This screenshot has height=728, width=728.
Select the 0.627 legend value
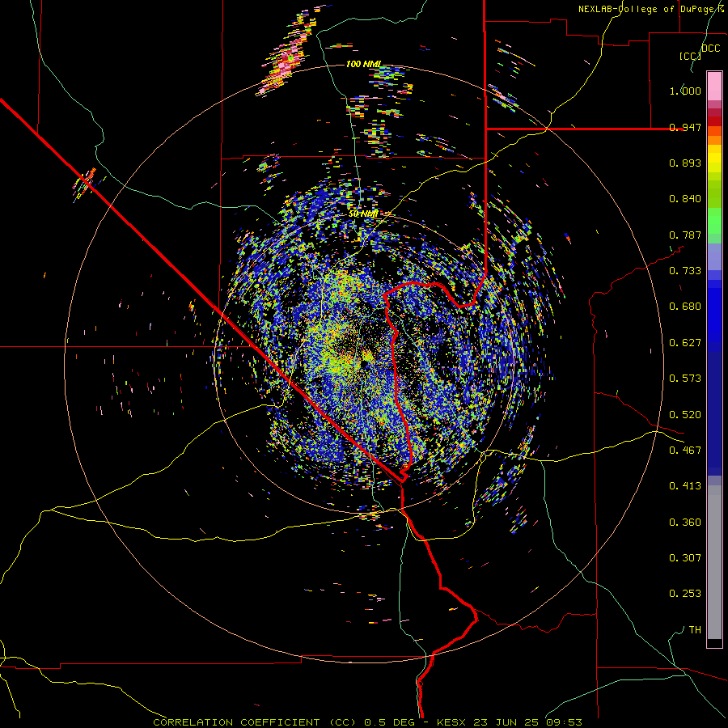pos(685,343)
